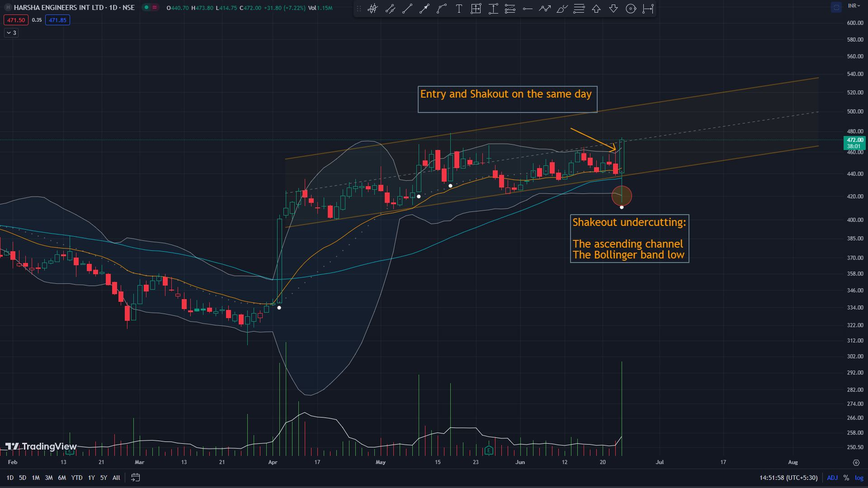Screen dimensions: 868x488
Task: Select the Arrow Mark Up icon
Action: [x=596, y=9]
